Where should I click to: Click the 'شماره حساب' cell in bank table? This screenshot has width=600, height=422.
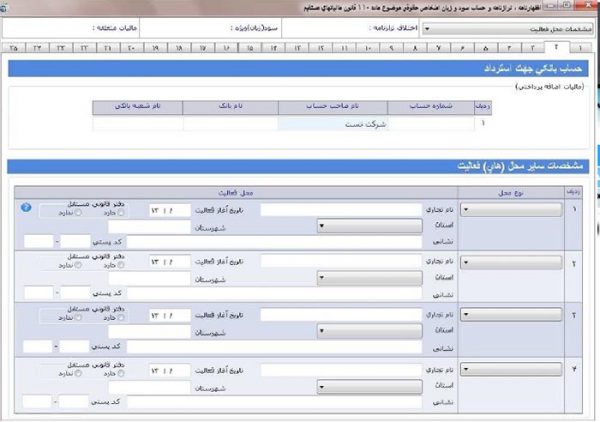tap(430, 125)
